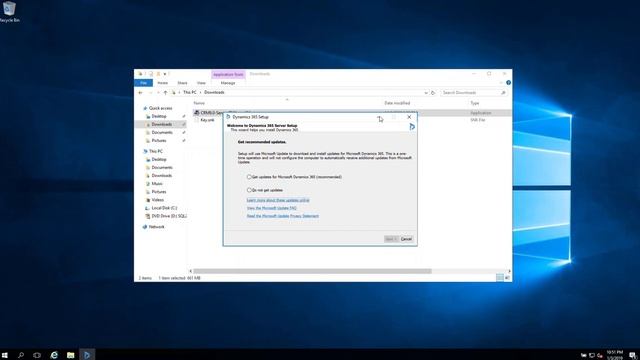Open Task View from taskbar

[37, 355]
